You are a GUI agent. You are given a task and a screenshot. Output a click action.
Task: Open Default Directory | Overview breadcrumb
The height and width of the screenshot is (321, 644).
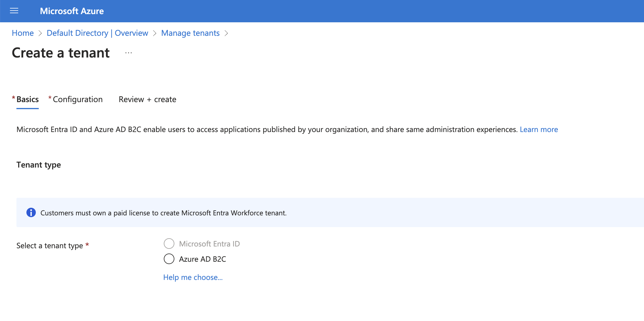(x=97, y=33)
